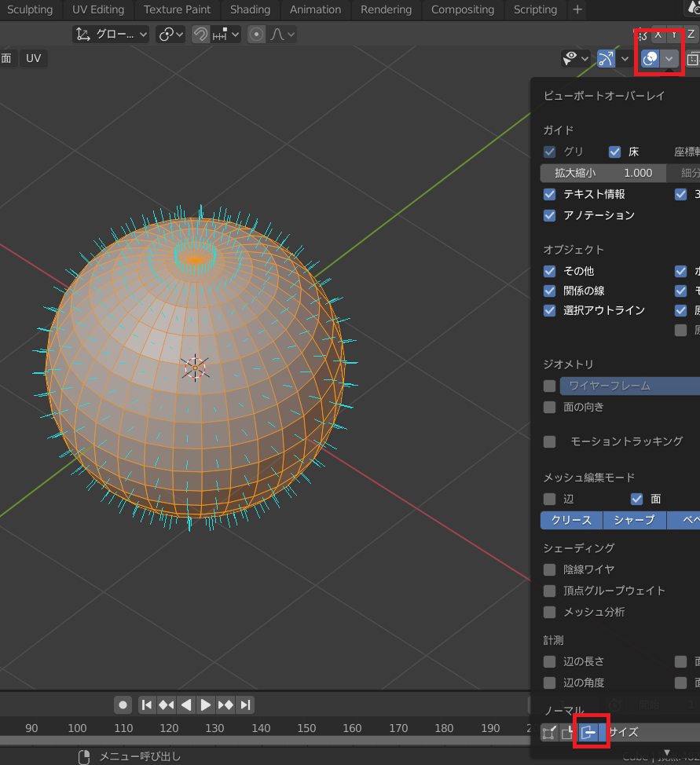The image size is (700, 765).
Task: Toggle the viewport gizmo display icon
Action: click(606, 59)
